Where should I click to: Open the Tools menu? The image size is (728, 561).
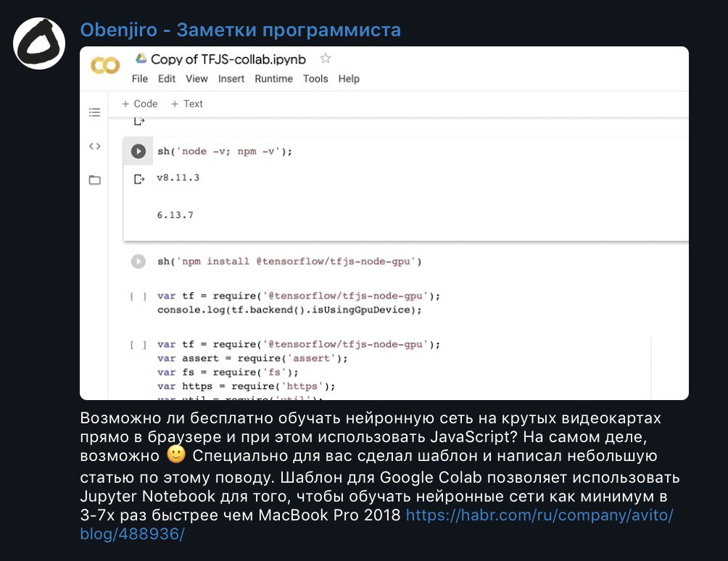point(315,79)
